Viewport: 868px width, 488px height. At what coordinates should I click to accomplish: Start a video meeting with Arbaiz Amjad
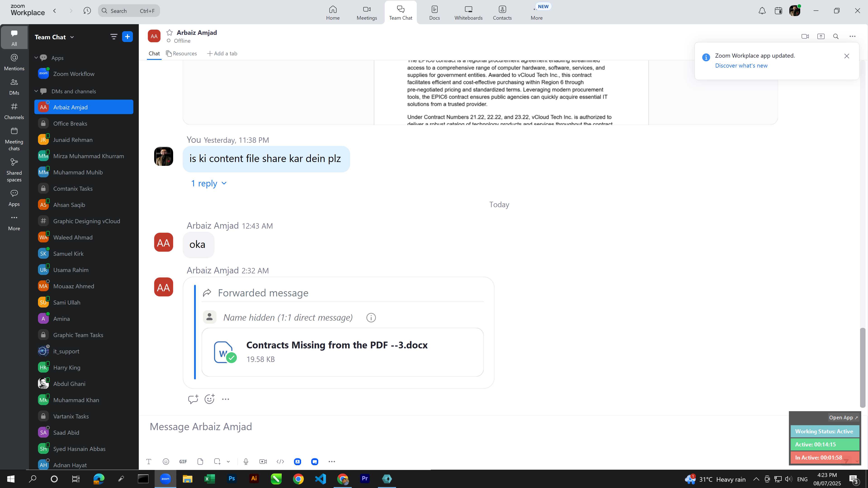(x=805, y=36)
